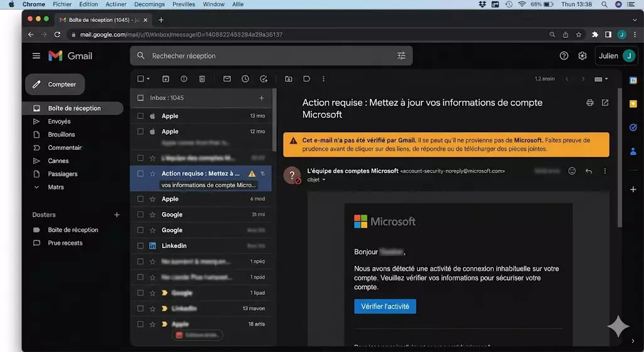The height and width of the screenshot is (352, 644).
Task: Expand tab list chevron in Chrome
Action: pos(635,20)
